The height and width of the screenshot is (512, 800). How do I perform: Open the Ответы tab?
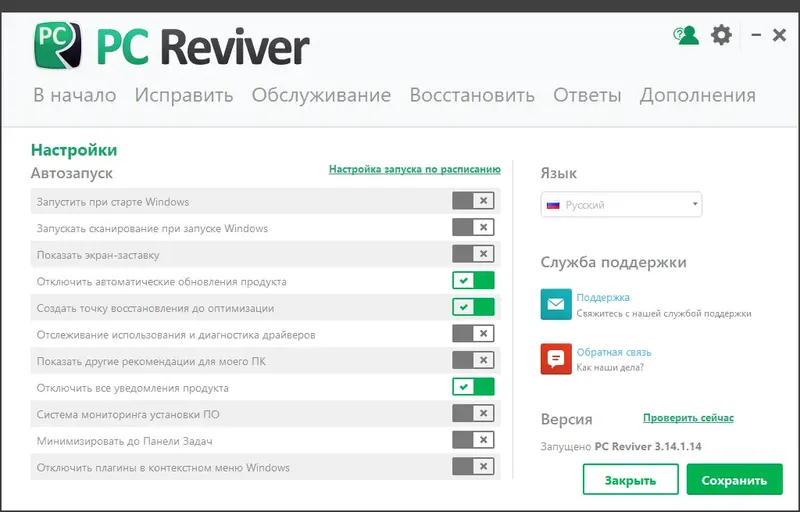587,95
